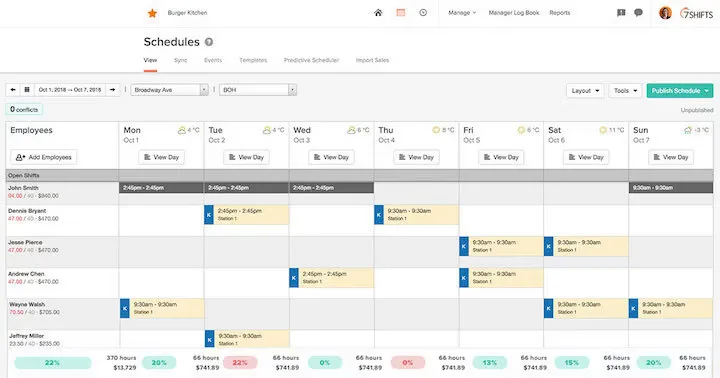Click the K role badge on Wayne Walsh Monday shift
Image resolution: width=720 pixels, height=378 pixels.
click(x=124, y=308)
